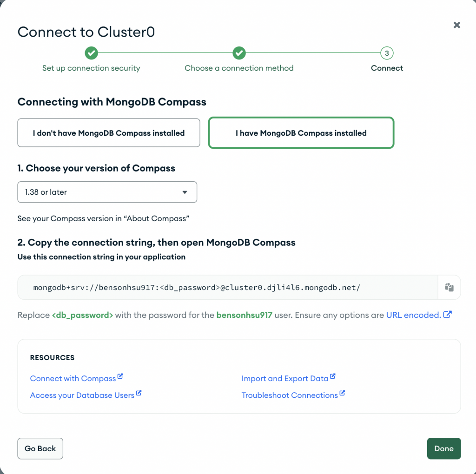Select I don't have MongoDB Compass installed
Screen dimensions: 476x474
click(109, 132)
